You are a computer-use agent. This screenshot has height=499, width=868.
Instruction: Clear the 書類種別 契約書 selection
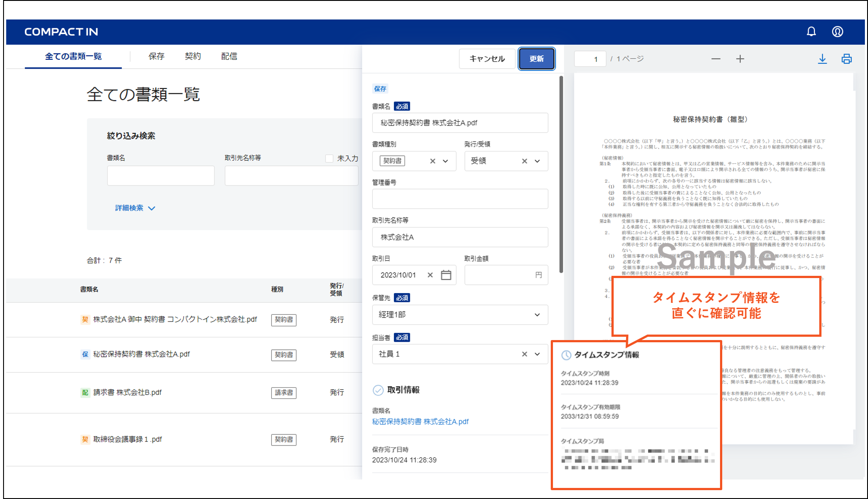[432, 161]
